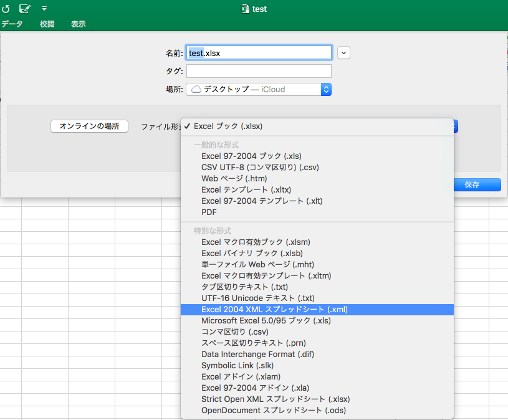This screenshot has width=508, height=420.
Task: Click the オンラインの場所 button
Action: pos(89,126)
